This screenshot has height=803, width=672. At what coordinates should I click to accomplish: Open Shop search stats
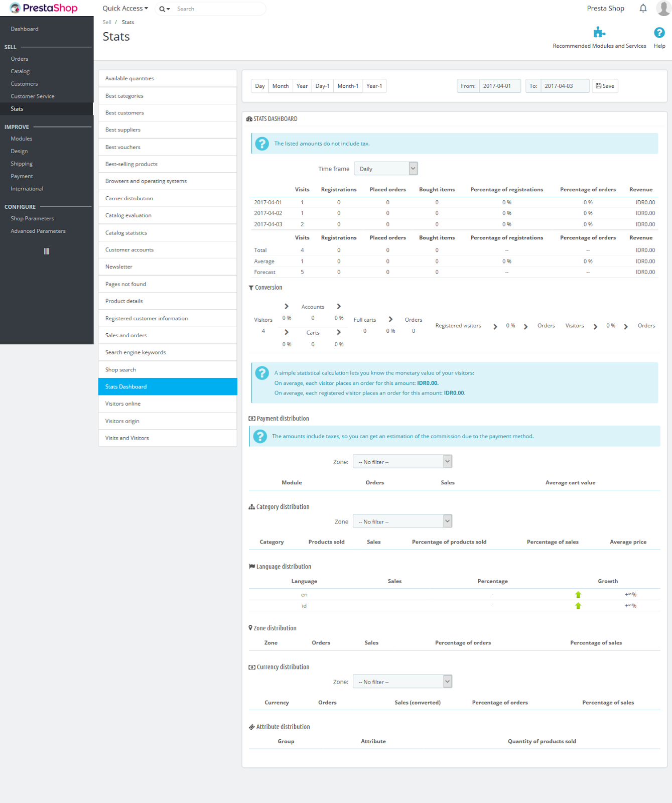point(168,369)
